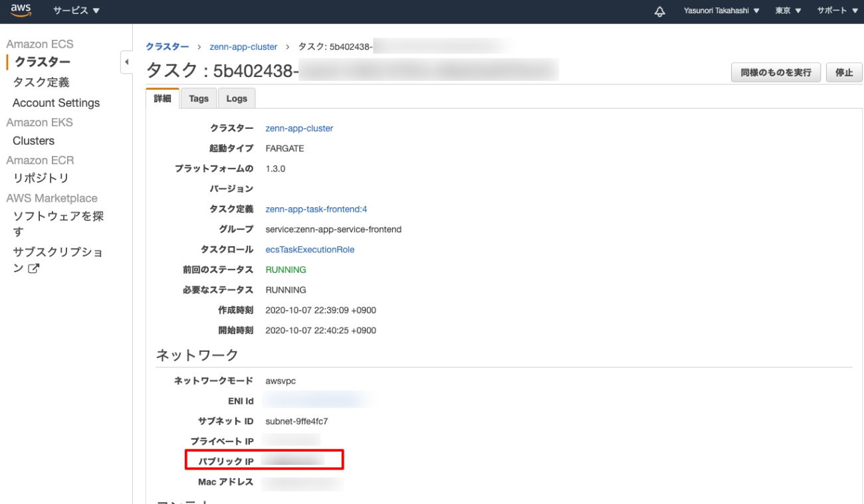864x504 pixels.
Task: Open the notifications bell
Action: coord(659,11)
